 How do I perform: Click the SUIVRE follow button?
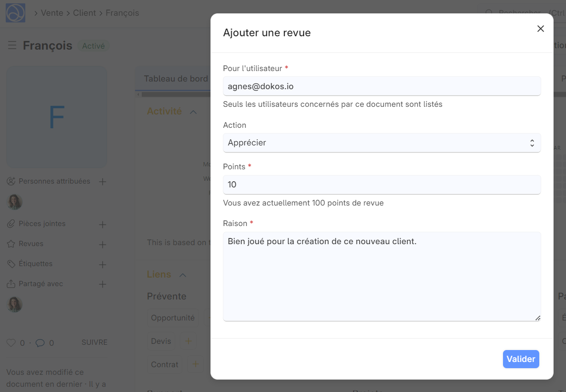coord(94,343)
